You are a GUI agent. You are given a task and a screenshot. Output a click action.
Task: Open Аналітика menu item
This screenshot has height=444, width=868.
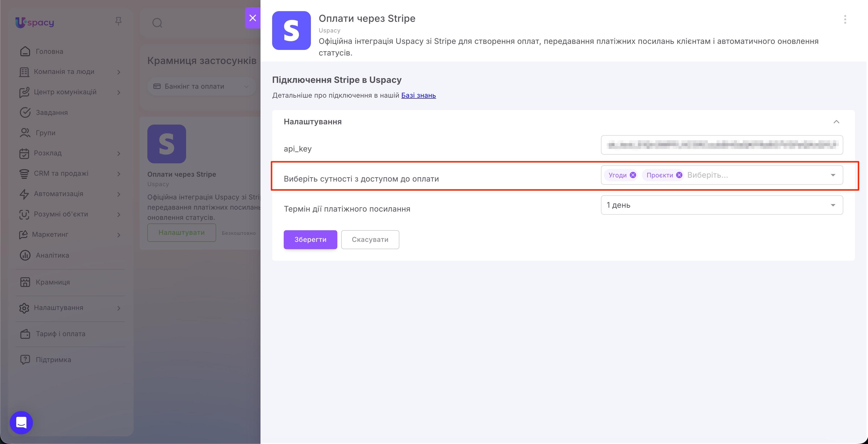pyautogui.click(x=53, y=255)
